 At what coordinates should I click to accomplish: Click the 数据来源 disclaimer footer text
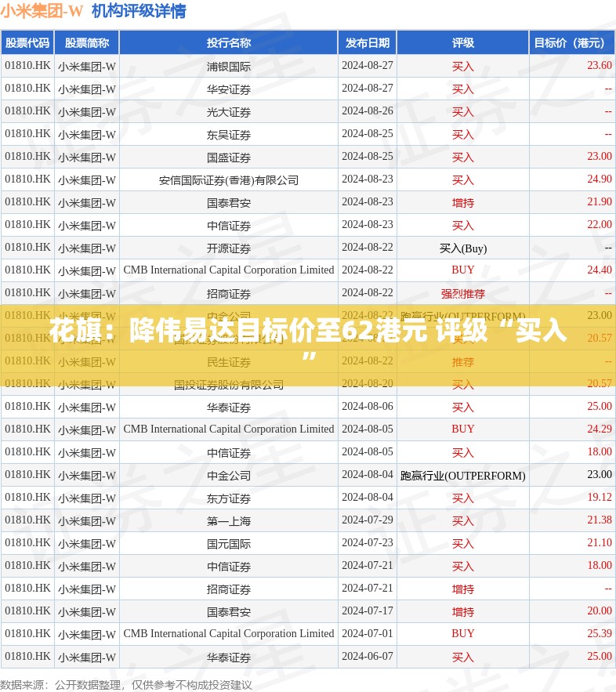click(x=126, y=685)
